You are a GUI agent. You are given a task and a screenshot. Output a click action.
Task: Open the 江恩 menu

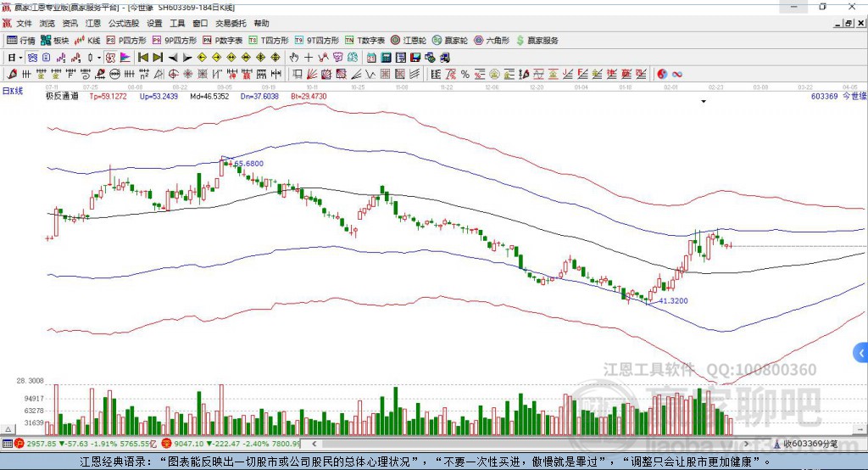coord(93,23)
